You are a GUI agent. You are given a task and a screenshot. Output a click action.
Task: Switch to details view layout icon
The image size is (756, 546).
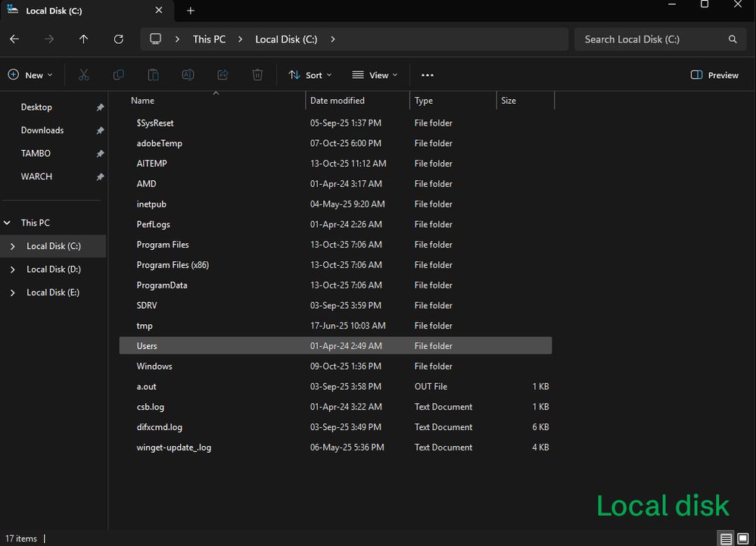(726, 538)
